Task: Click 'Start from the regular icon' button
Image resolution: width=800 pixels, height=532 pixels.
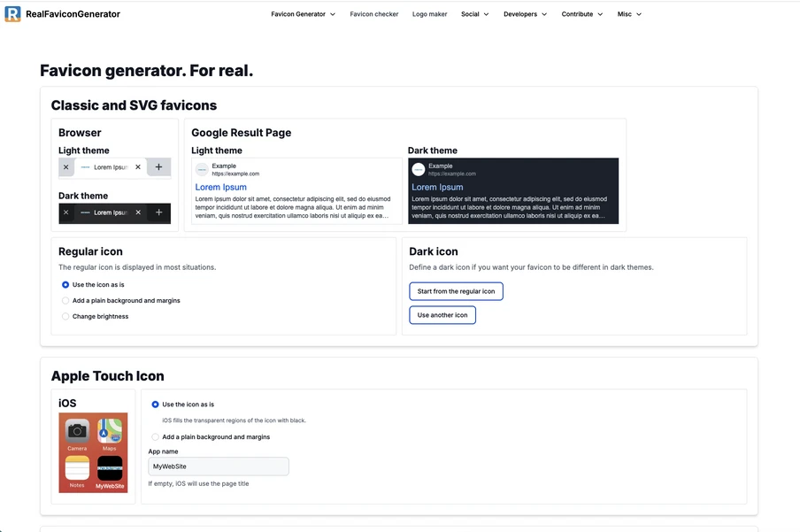Action: click(x=456, y=290)
